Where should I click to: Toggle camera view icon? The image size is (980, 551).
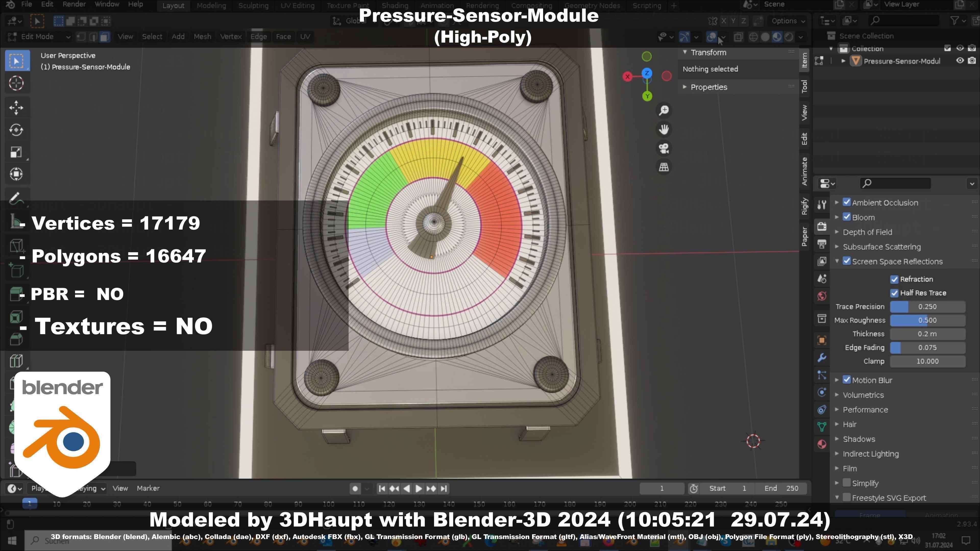tap(664, 148)
